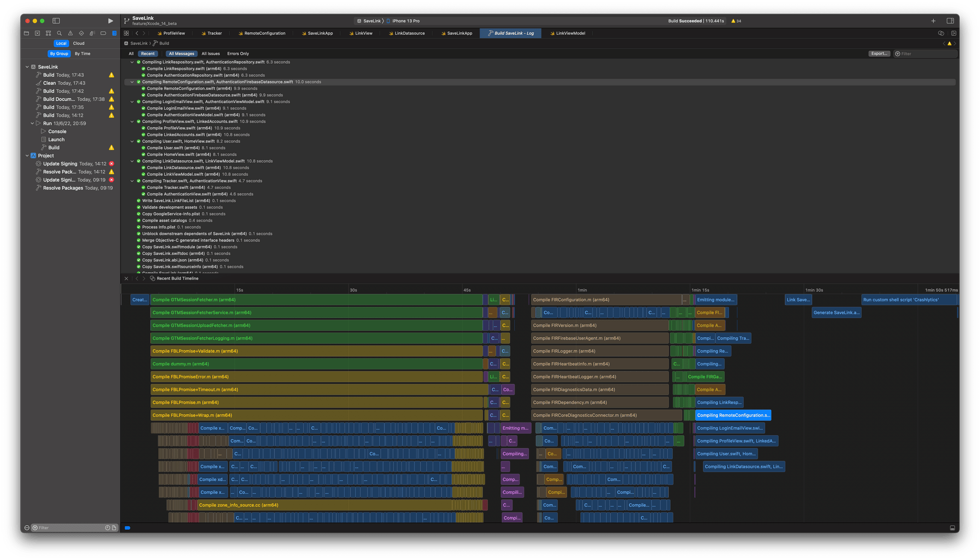Switch to the Tracker tab

pyautogui.click(x=212, y=33)
